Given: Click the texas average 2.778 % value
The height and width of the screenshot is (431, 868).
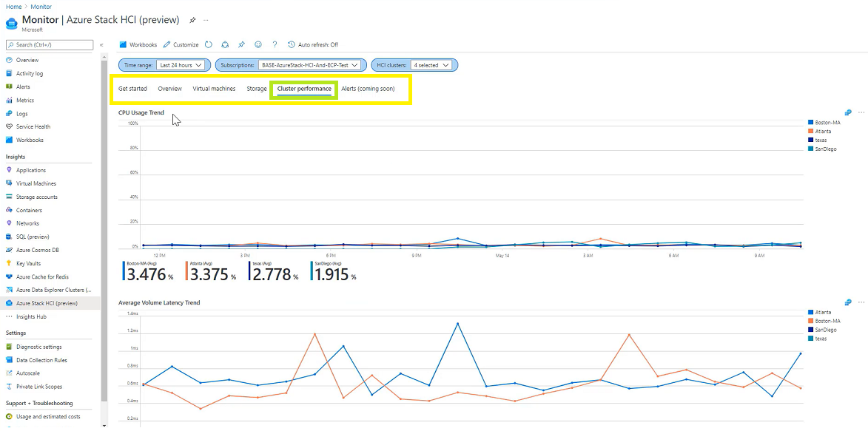Looking at the screenshot, I should (x=275, y=274).
